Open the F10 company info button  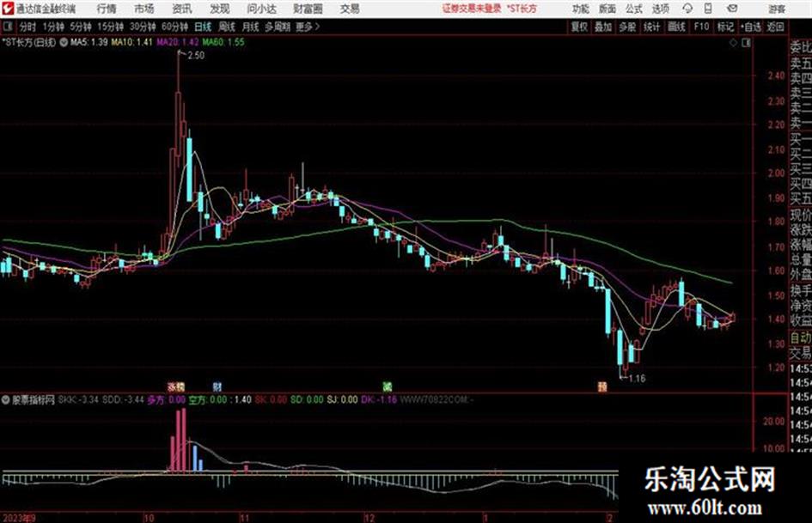tap(701, 27)
